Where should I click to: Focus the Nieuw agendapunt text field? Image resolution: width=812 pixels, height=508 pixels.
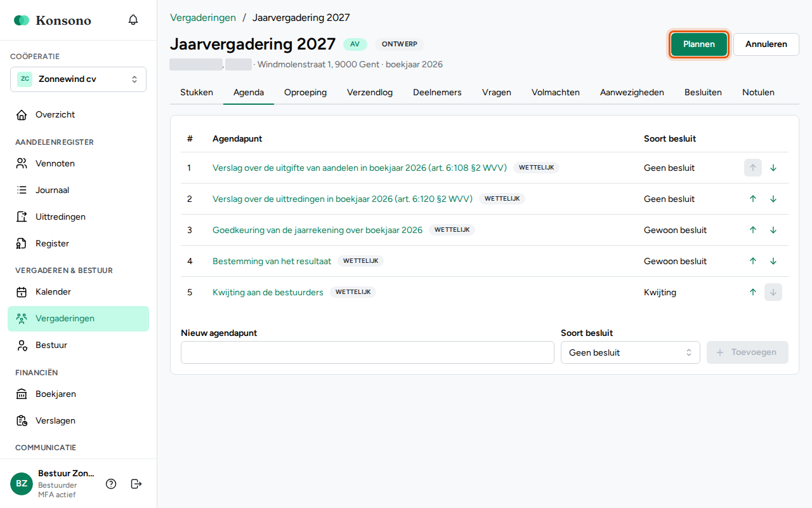pos(367,352)
